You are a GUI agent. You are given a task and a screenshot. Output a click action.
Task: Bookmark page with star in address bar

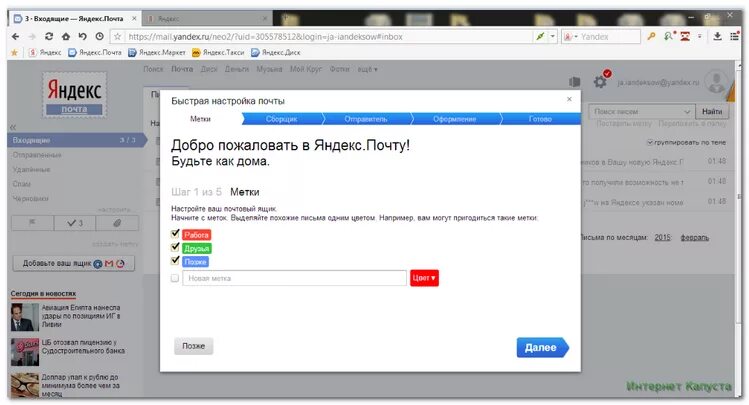[118, 37]
